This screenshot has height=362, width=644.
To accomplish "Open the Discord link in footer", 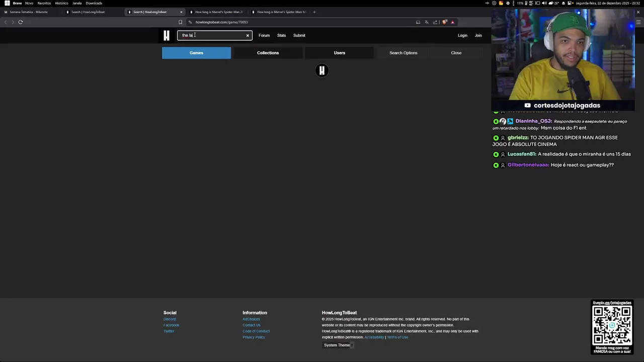I will (170, 319).
